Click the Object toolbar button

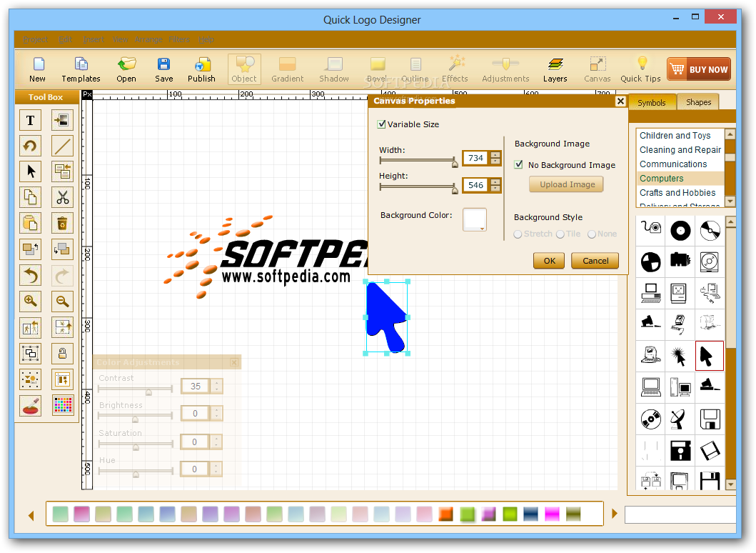point(244,70)
